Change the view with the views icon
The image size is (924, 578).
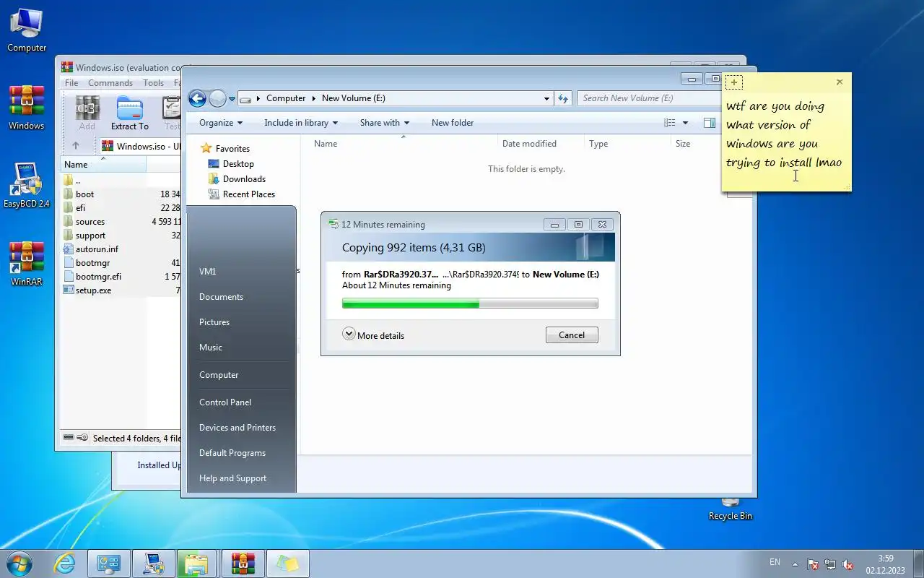pyautogui.click(x=670, y=123)
